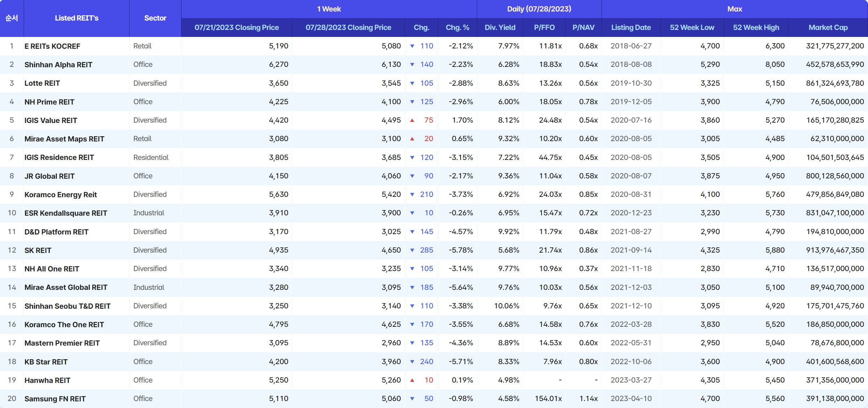The height and width of the screenshot is (408, 868).
Task: Open JR Global REIT name
Action: click(x=49, y=176)
